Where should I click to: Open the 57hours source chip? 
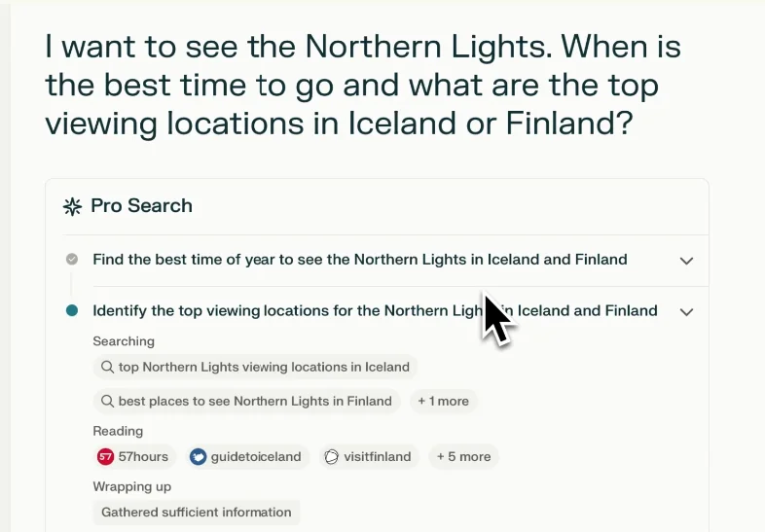tap(134, 457)
